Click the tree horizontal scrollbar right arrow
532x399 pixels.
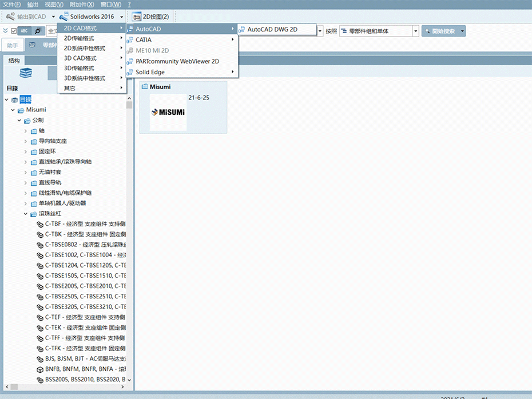pos(123,387)
